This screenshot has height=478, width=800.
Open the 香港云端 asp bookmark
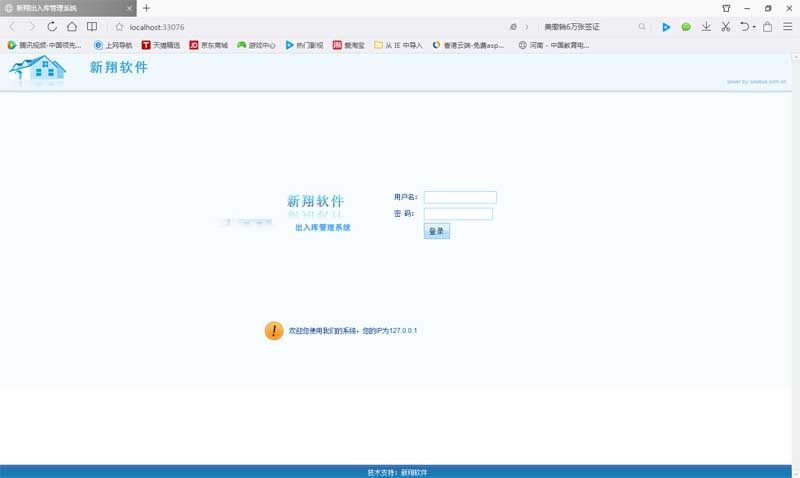pos(468,45)
